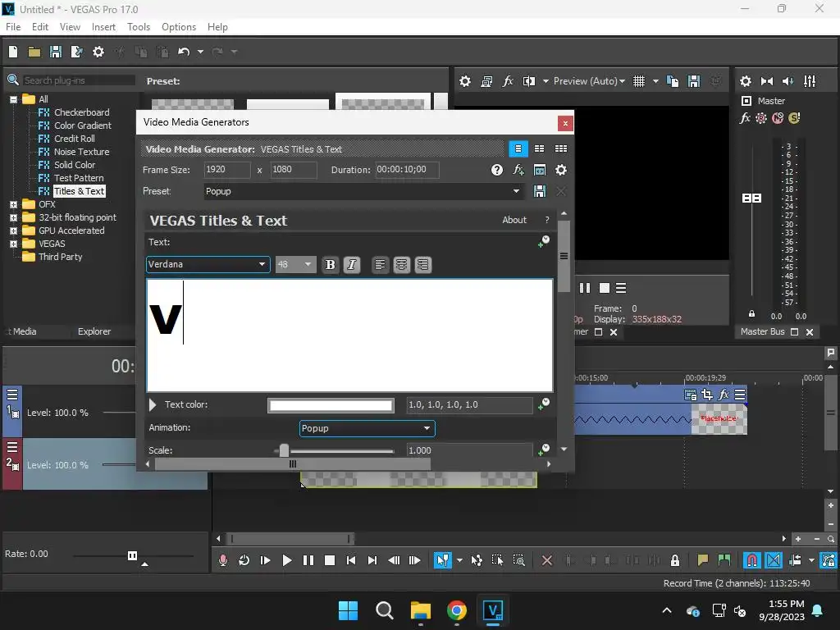840x630 pixels.
Task: Switch to single-column list view icon
Action: pos(518,149)
